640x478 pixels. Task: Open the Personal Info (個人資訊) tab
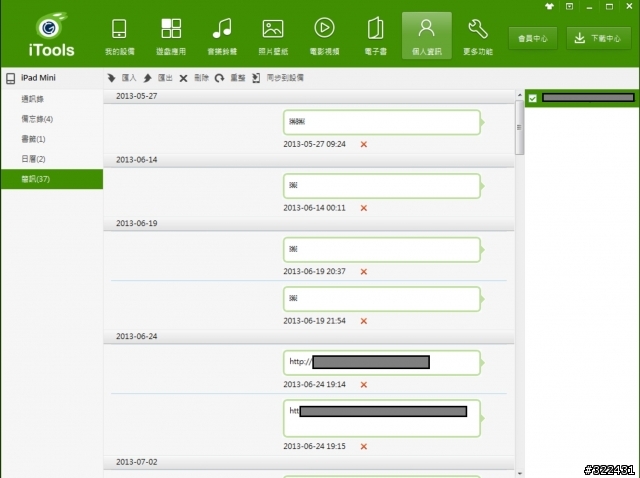[x=427, y=36]
